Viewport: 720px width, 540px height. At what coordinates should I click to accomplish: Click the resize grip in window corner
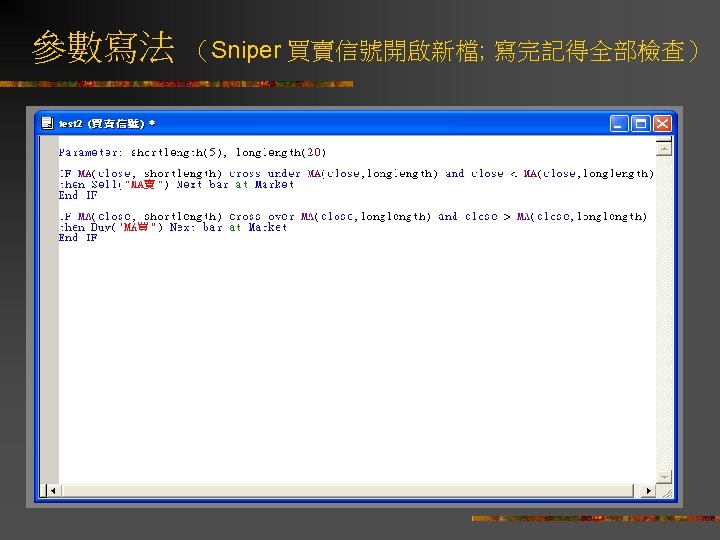click(666, 492)
